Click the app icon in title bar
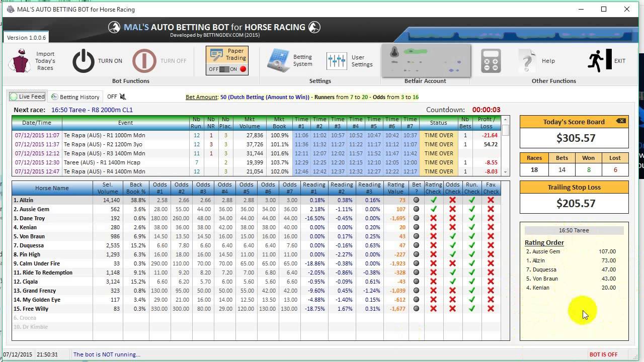The width and height of the screenshot is (644, 362). coord(11,9)
